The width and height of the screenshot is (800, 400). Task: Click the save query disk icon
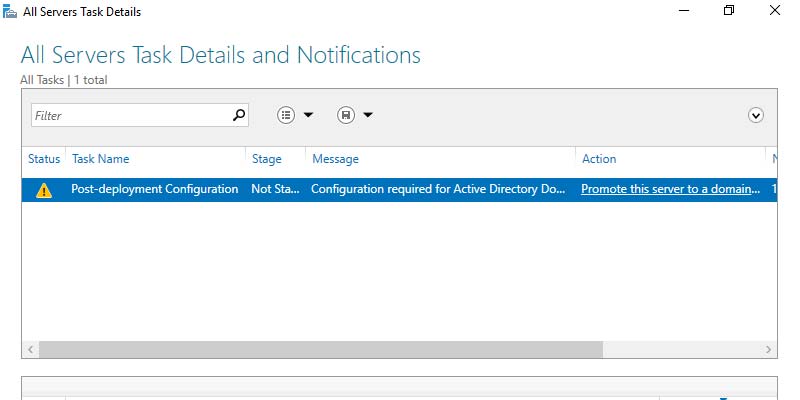pyautogui.click(x=345, y=115)
